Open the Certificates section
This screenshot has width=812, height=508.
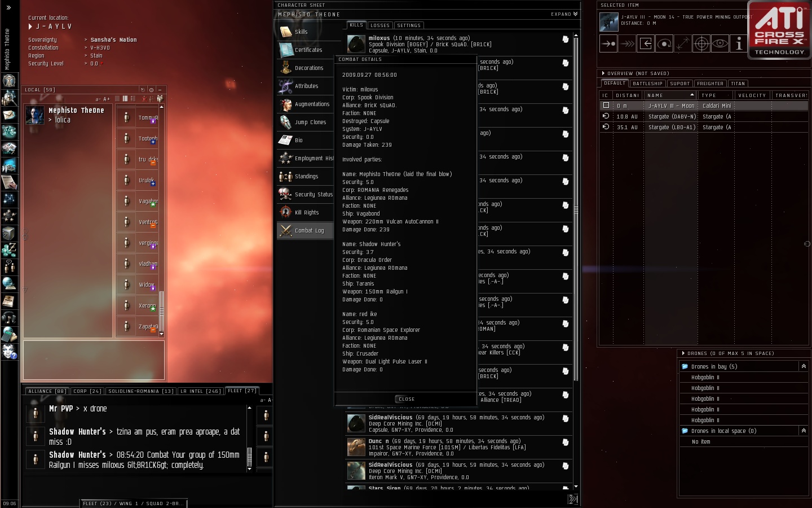pos(305,50)
